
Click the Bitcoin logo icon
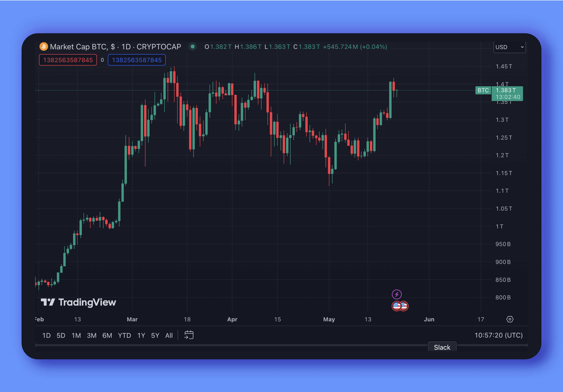[x=44, y=47]
